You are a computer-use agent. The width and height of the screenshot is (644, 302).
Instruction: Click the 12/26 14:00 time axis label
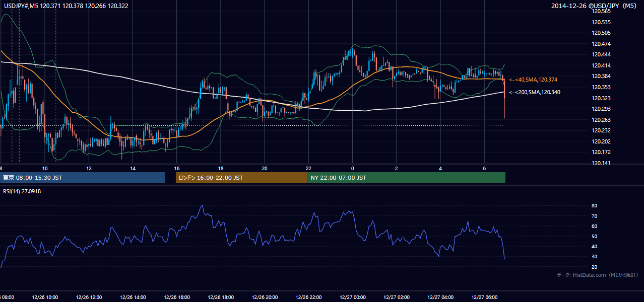(133, 297)
